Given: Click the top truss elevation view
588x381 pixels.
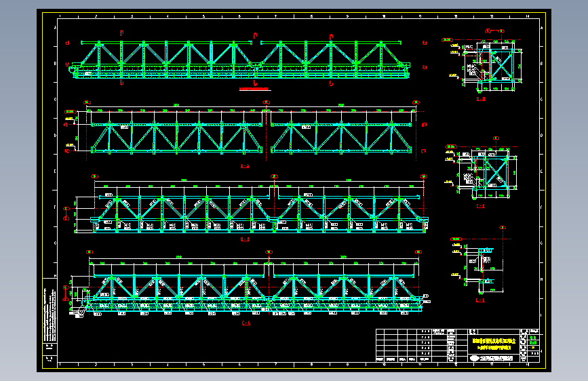Looking at the screenshot, I should coord(240,60).
